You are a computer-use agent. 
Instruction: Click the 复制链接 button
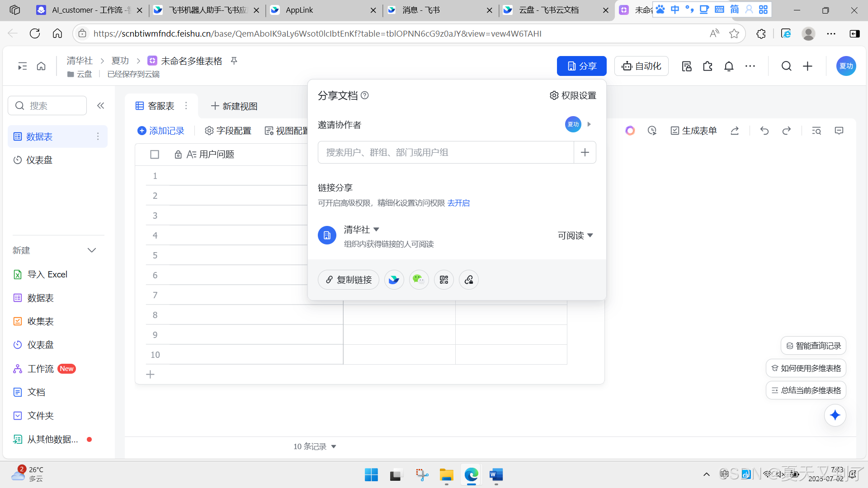[x=349, y=280]
